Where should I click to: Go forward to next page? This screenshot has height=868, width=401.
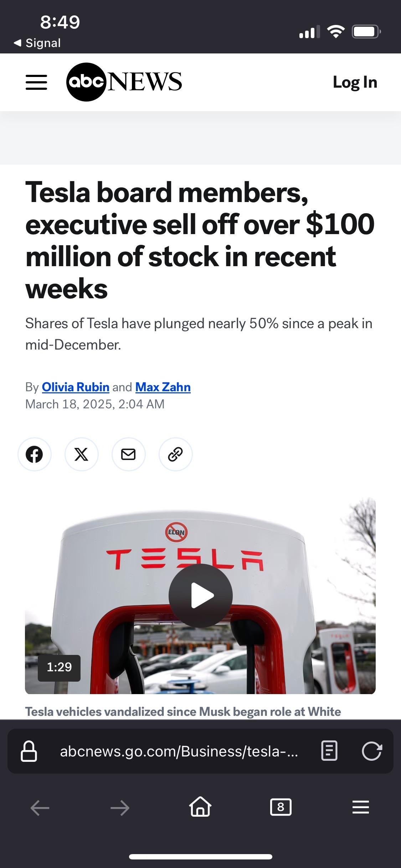pos(120,807)
